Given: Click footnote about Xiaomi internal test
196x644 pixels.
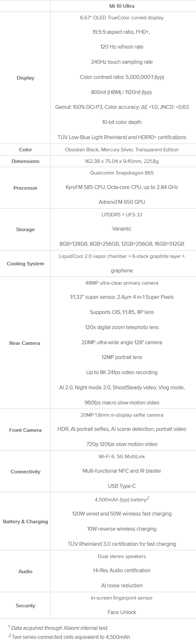Looking at the screenshot, I should coord(58,628).
